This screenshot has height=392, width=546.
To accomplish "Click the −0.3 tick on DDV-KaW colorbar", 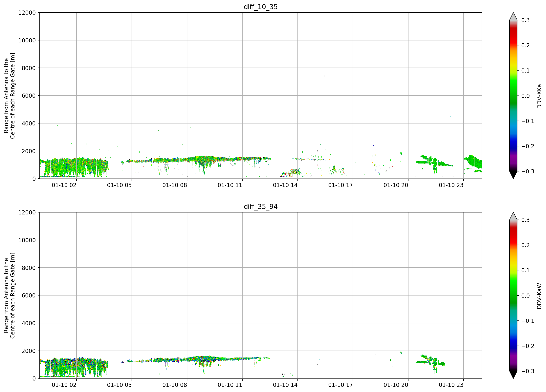I will [528, 371].
